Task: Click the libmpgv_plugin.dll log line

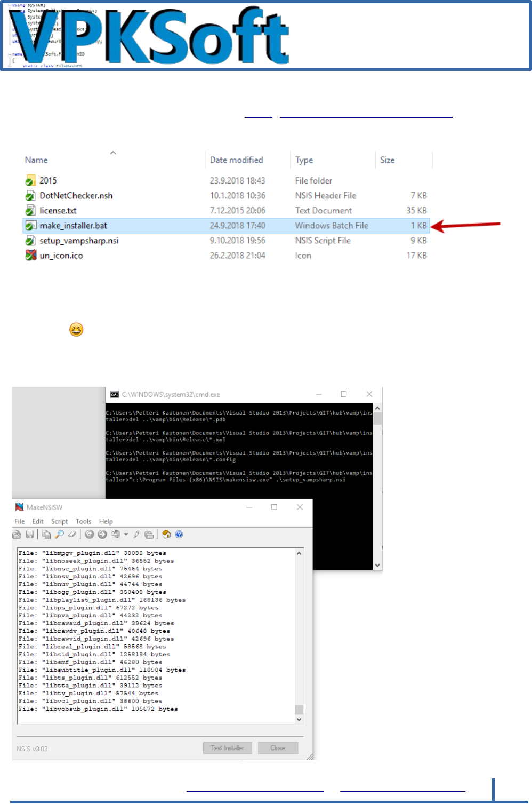Action: pyautogui.click(x=92, y=553)
